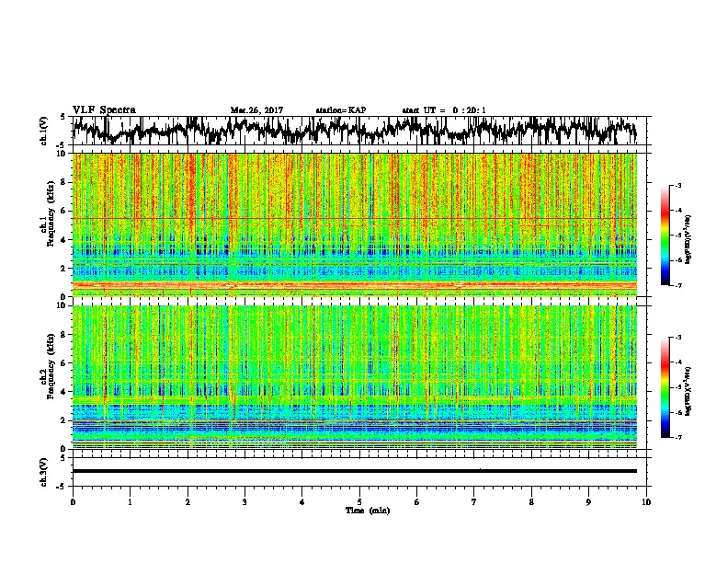Screen dimensions: 728x563
Task: Click time axis tick label "8"
Action: coord(531,502)
